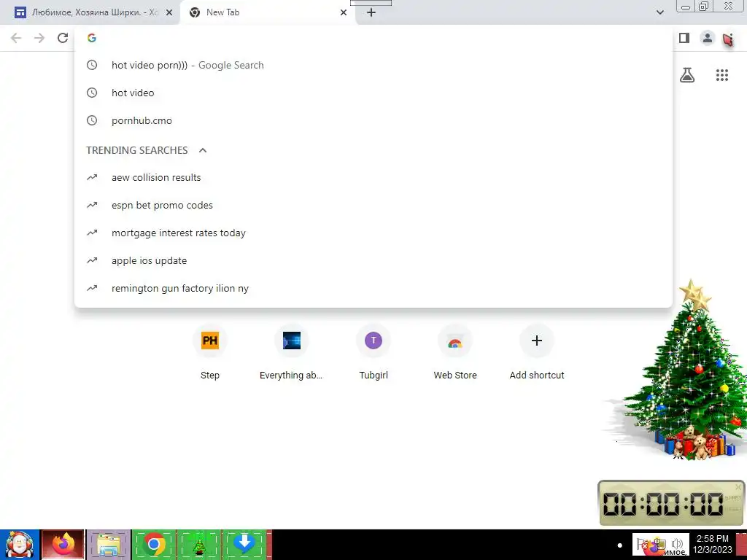This screenshot has width=747, height=560.
Task: Click the forward navigation arrow
Action: point(39,38)
